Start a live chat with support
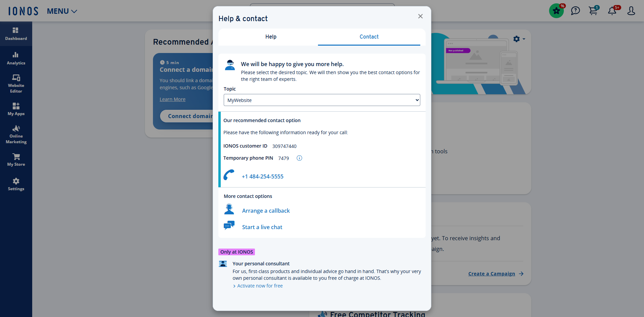The image size is (644, 317). (262, 227)
